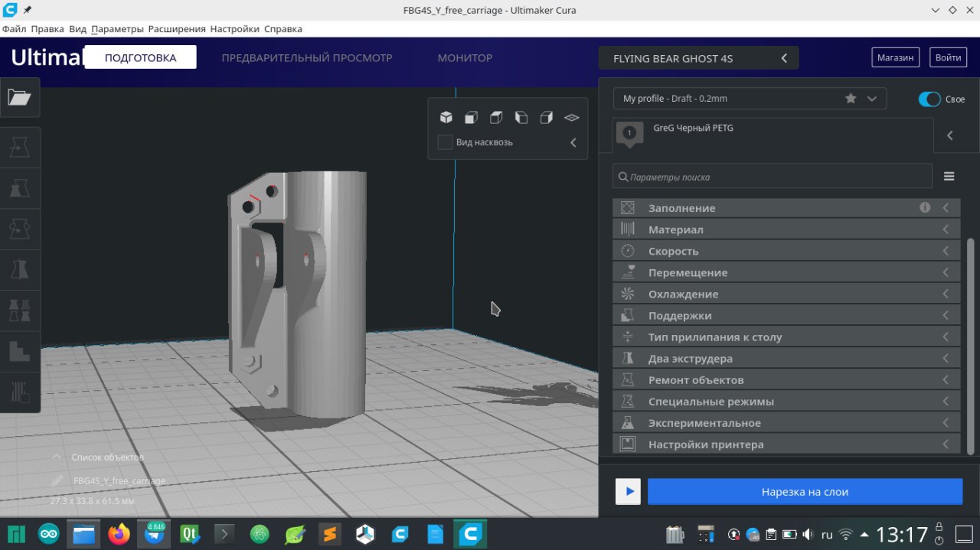Switch to top view cube icon
Viewport: 980px width, 550px height.
coord(496,117)
